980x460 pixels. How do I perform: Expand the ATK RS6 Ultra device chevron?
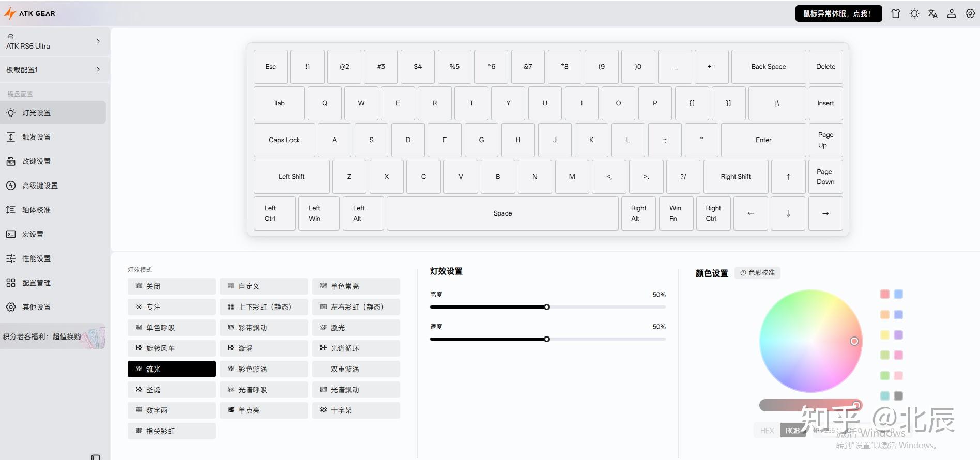pyautogui.click(x=98, y=41)
